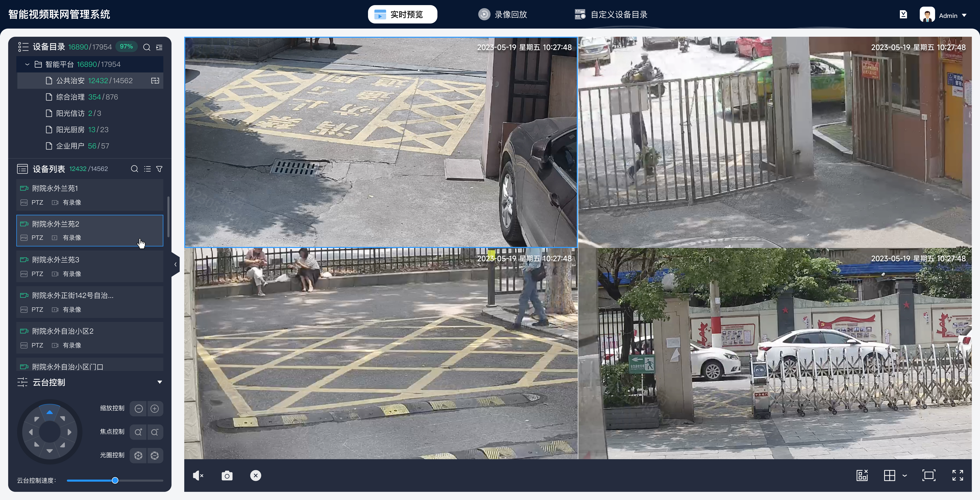Screen dimensions: 980x500
Task: Select 企业用户 directory
Action: click(x=90, y=146)
